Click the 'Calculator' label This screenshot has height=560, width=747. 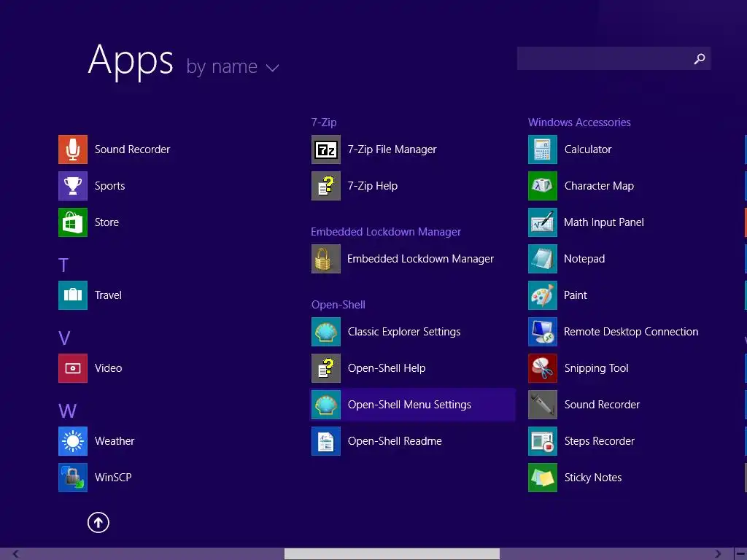588,149
